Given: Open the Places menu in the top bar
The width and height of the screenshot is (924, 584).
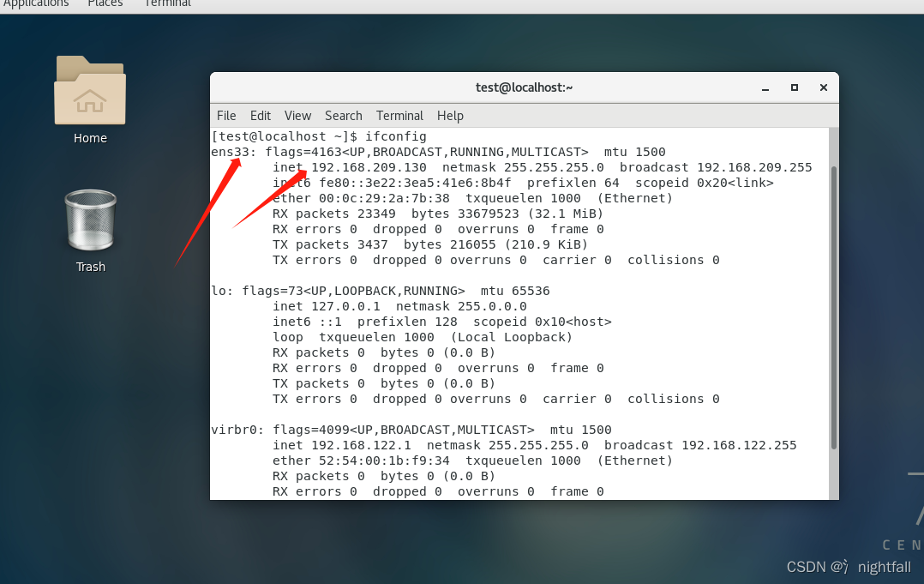Looking at the screenshot, I should click(105, 5).
